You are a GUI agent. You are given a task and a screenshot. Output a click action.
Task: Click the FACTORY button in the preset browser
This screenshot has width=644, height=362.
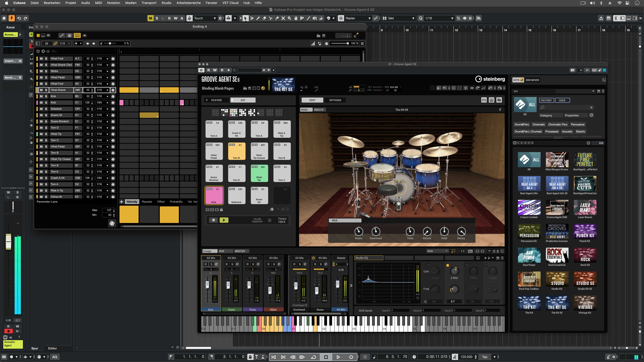point(547,100)
